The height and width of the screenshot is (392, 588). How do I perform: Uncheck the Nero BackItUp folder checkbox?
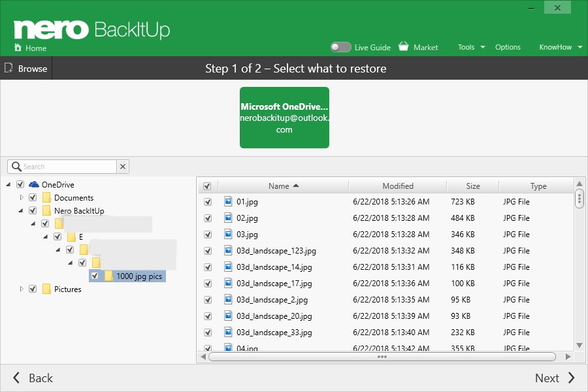[x=33, y=210]
